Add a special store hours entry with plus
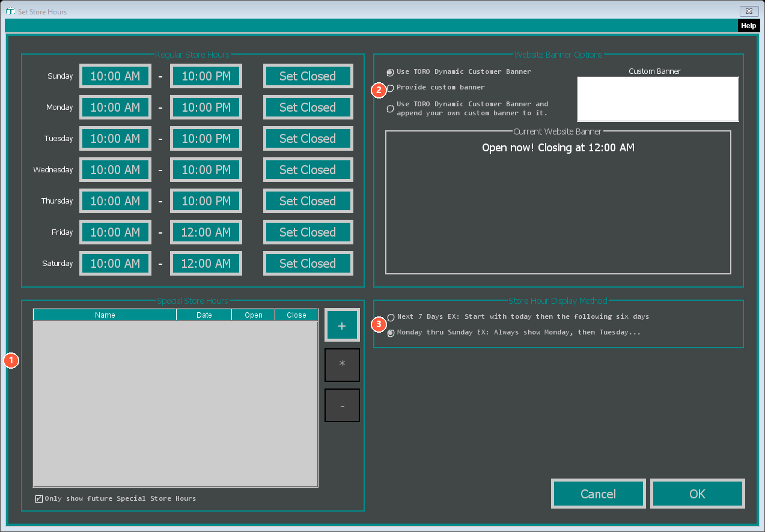Image resolution: width=765 pixels, height=532 pixels. pyautogui.click(x=342, y=325)
